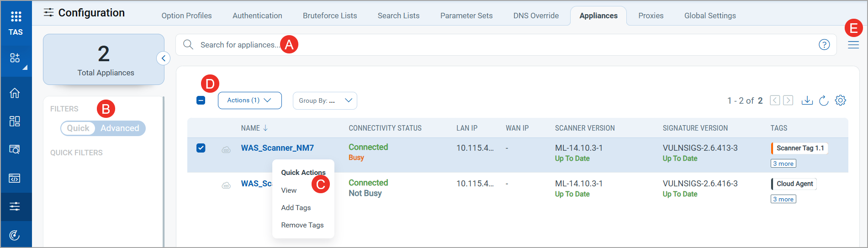Viewport: 868px width, 248px height.
Task: Click the download appliances list icon
Action: coord(807,100)
